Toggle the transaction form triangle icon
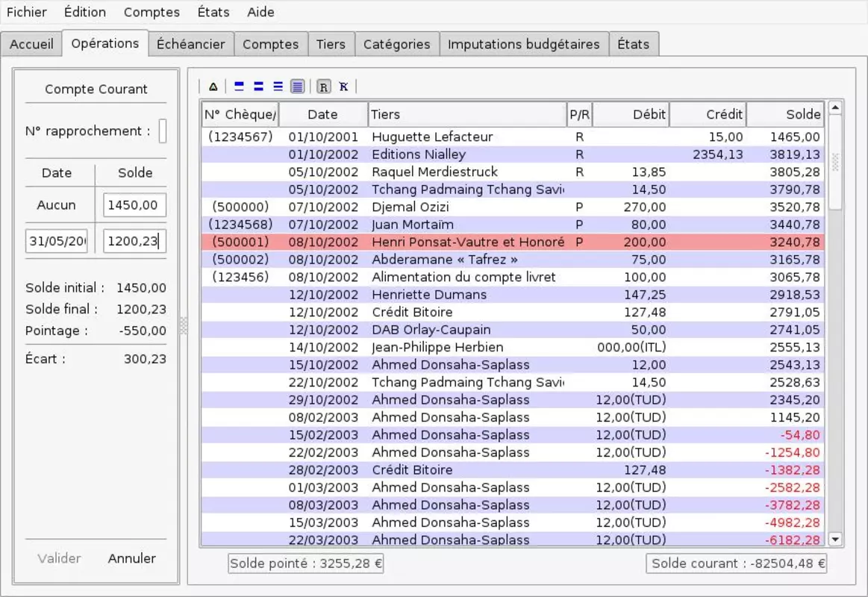Screen dimensions: 868x597 click(213, 87)
